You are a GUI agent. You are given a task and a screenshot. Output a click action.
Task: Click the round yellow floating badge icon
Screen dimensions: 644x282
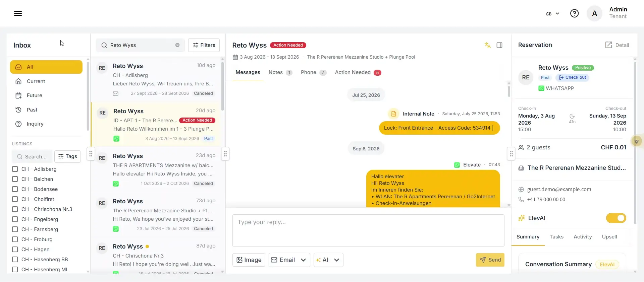[636, 141]
